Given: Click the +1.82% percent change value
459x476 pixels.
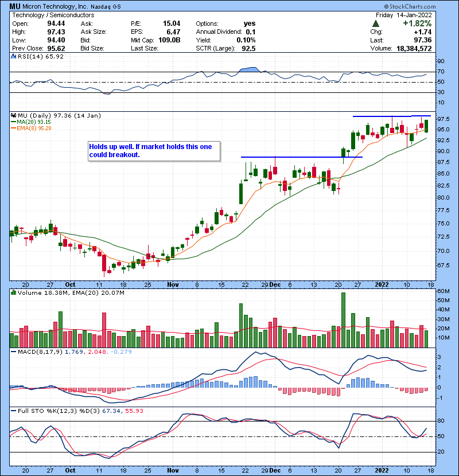Looking at the screenshot, I should pos(417,24).
